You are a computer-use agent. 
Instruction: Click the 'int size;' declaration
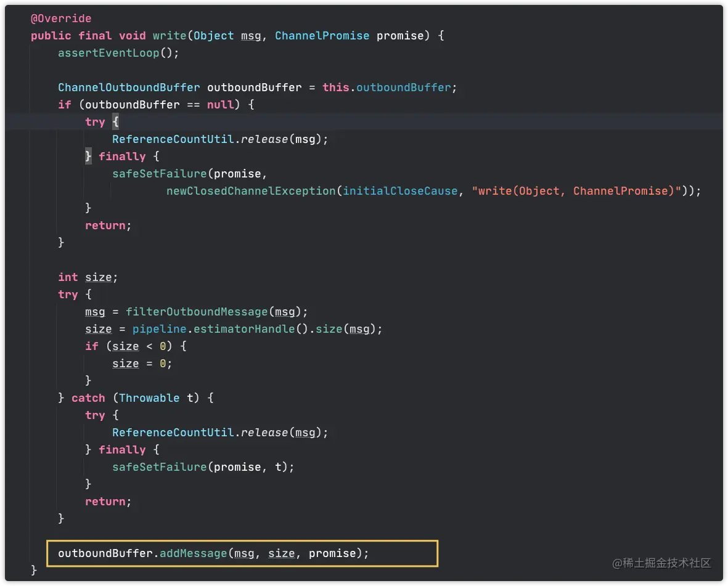pos(88,277)
